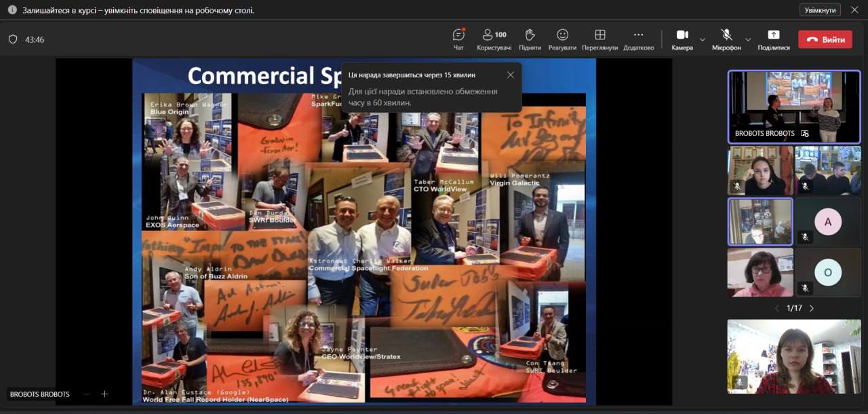Screen dimensions: 868x414
Task: Dismiss the meeting time limit popup
Action: (x=511, y=75)
